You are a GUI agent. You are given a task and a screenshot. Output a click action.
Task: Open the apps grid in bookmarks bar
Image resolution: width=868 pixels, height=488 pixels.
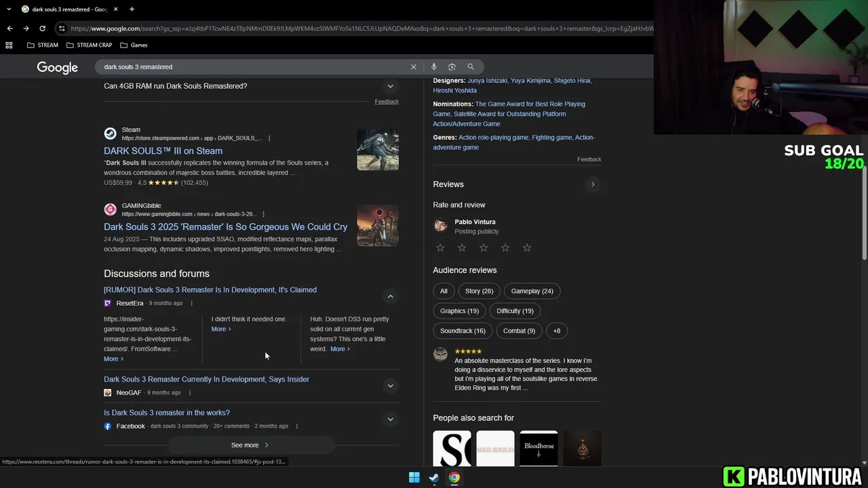point(9,45)
